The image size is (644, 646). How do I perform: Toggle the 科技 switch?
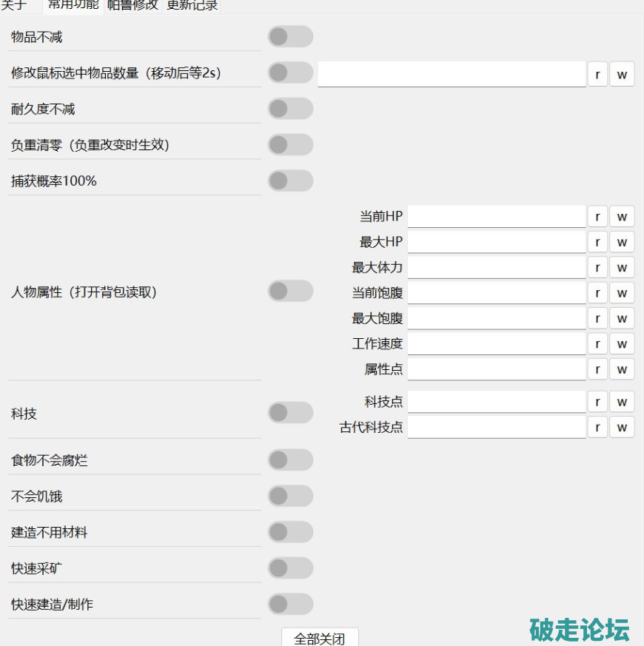pos(290,413)
